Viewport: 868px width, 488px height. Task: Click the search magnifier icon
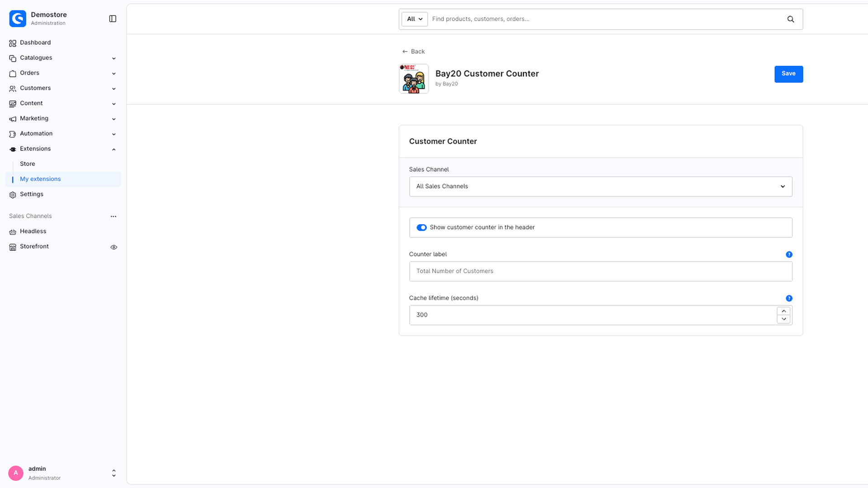click(791, 19)
